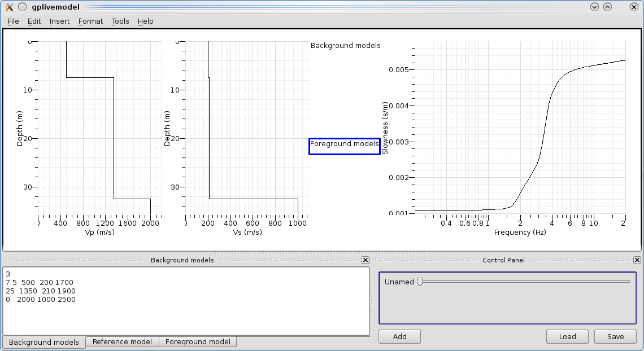Maximize the gplivemodel window
The height and width of the screenshot is (351, 644).
[608, 7]
